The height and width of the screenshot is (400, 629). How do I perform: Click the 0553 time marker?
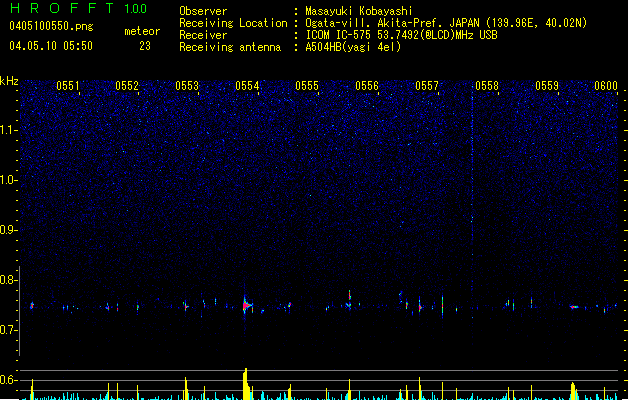[x=187, y=86]
